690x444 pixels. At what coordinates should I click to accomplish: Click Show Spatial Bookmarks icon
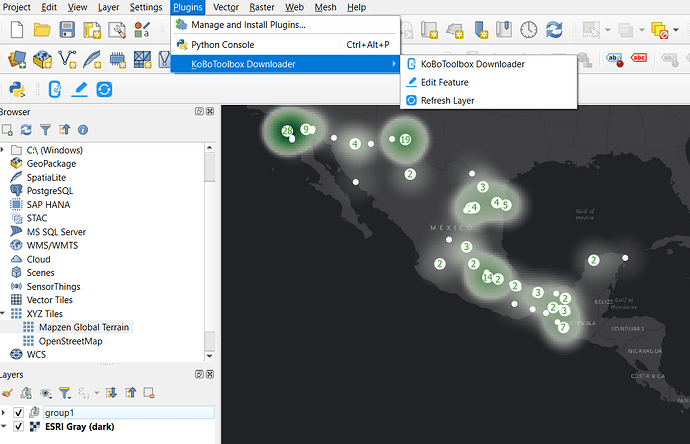pos(504,30)
